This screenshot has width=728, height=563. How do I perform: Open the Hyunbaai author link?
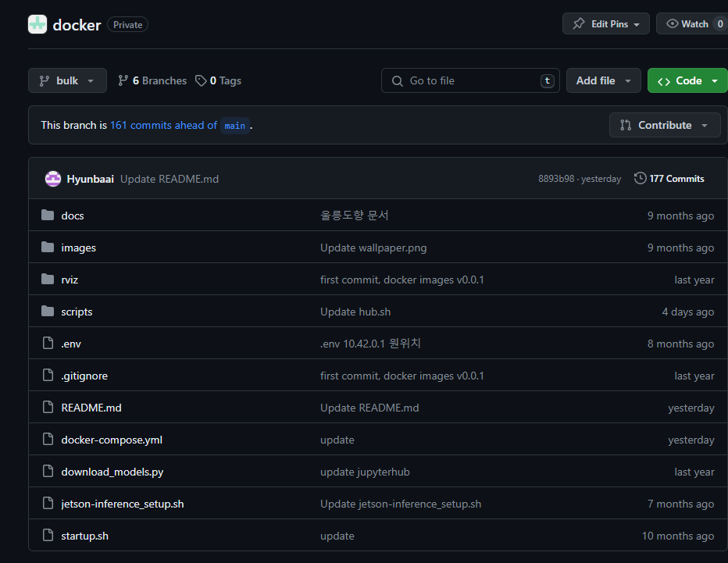90,179
